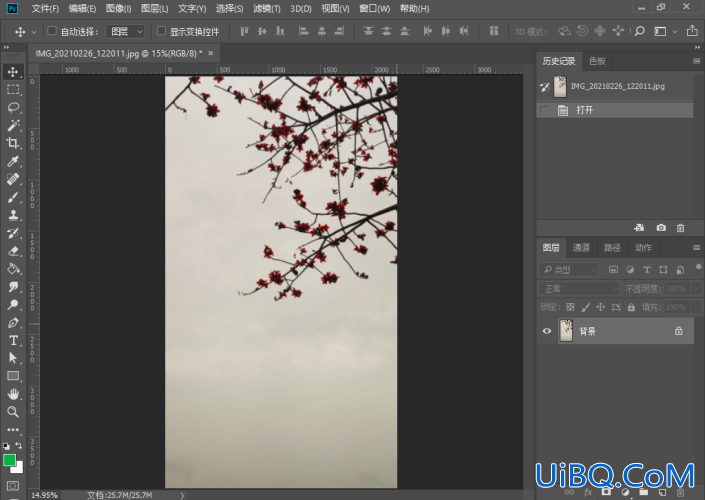Toggle lock all padlock icon
Viewport: 705px width, 500px height.
click(631, 307)
